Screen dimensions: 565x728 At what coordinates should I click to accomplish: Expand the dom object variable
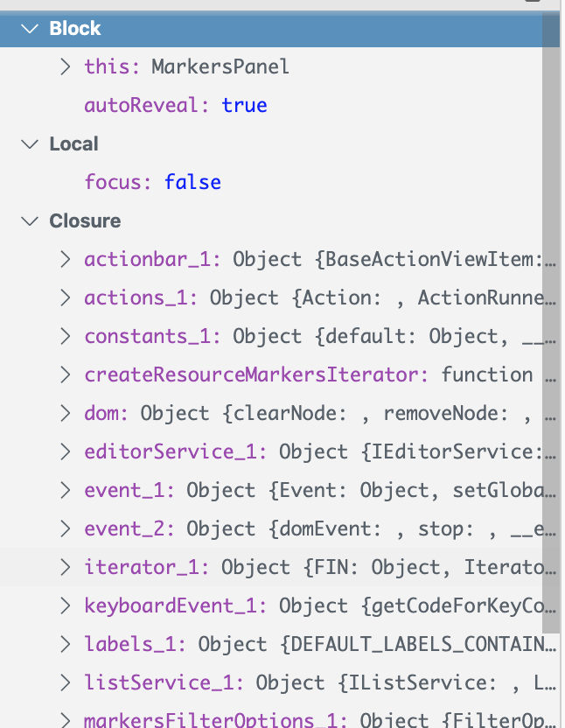(64, 413)
